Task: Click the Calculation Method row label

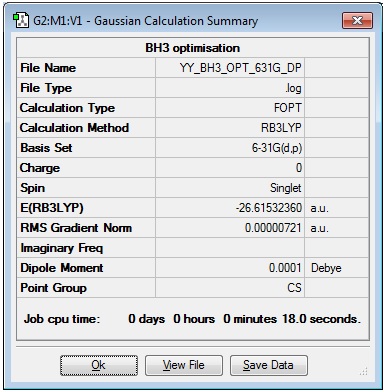Action: [x=74, y=128]
